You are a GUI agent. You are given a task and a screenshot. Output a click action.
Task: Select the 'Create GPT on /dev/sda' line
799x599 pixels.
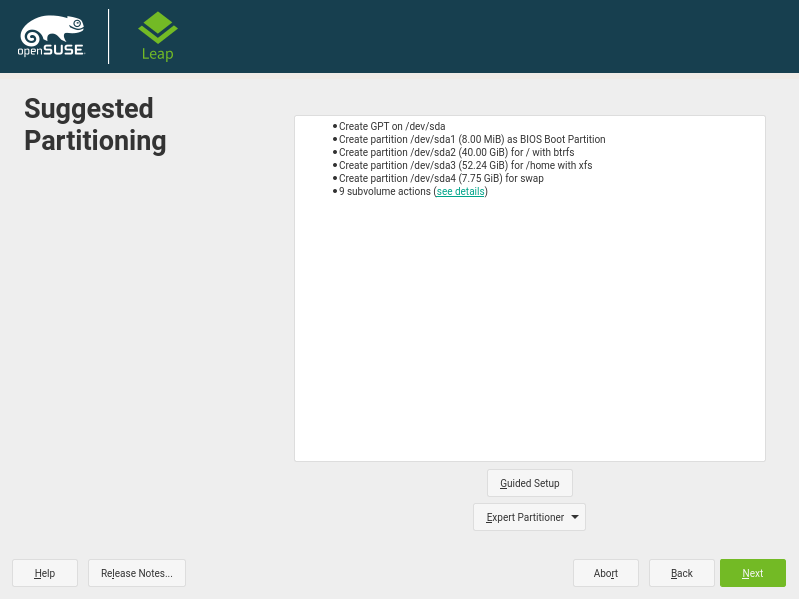pyautogui.click(x=392, y=126)
